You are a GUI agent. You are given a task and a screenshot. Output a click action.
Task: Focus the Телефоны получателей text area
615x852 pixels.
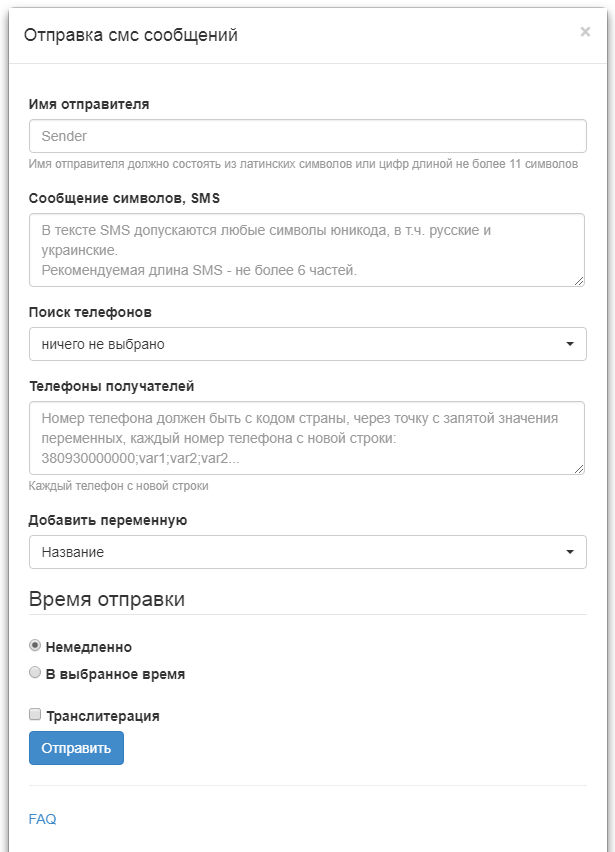tap(307, 438)
